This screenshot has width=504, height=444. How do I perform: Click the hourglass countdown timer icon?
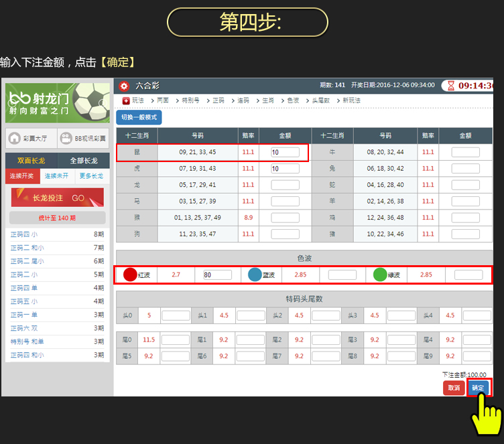tap(451, 86)
